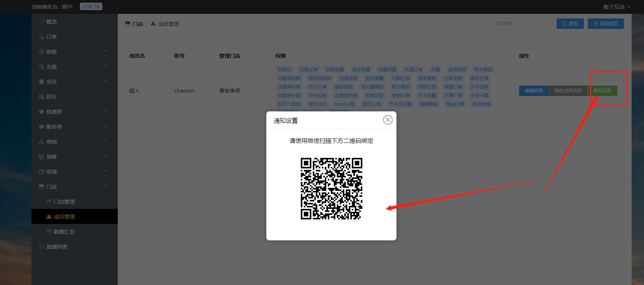
Task: Expand the 优惠券 menu chevron
Action: (106, 111)
